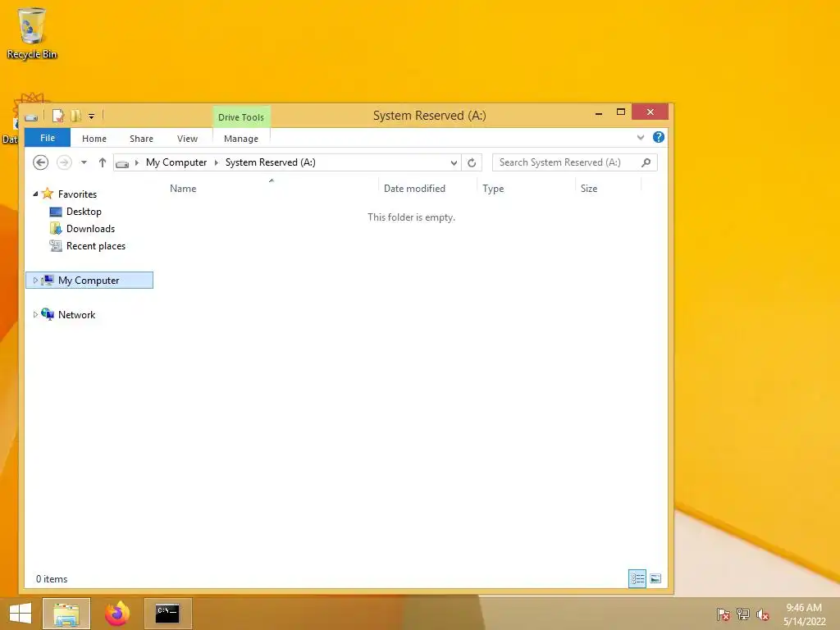Open Recent places in Favorites
The height and width of the screenshot is (630, 840).
(x=95, y=246)
